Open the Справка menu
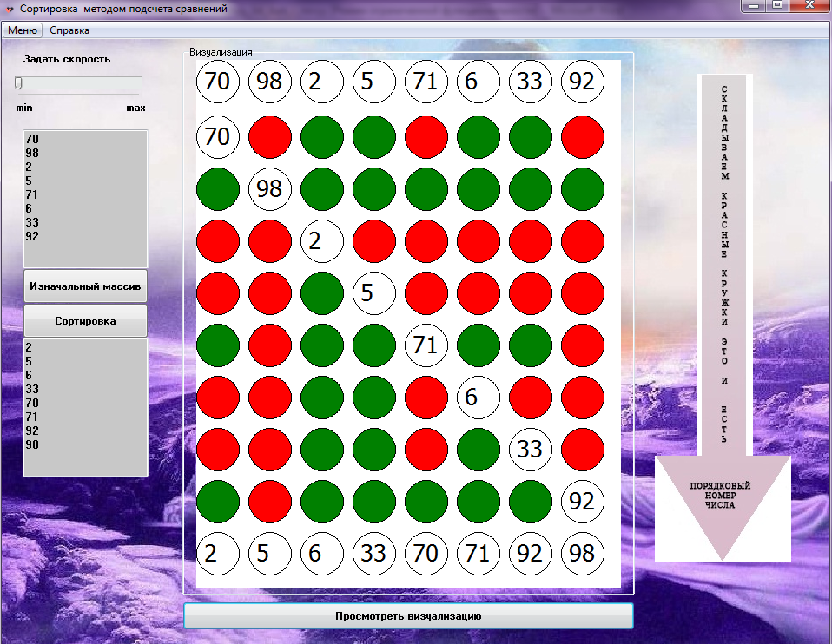This screenshot has width=832, height=644. coord(69,30)
